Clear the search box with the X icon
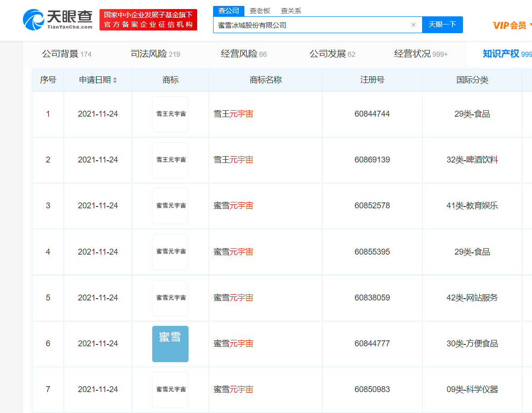 (413, 25)
